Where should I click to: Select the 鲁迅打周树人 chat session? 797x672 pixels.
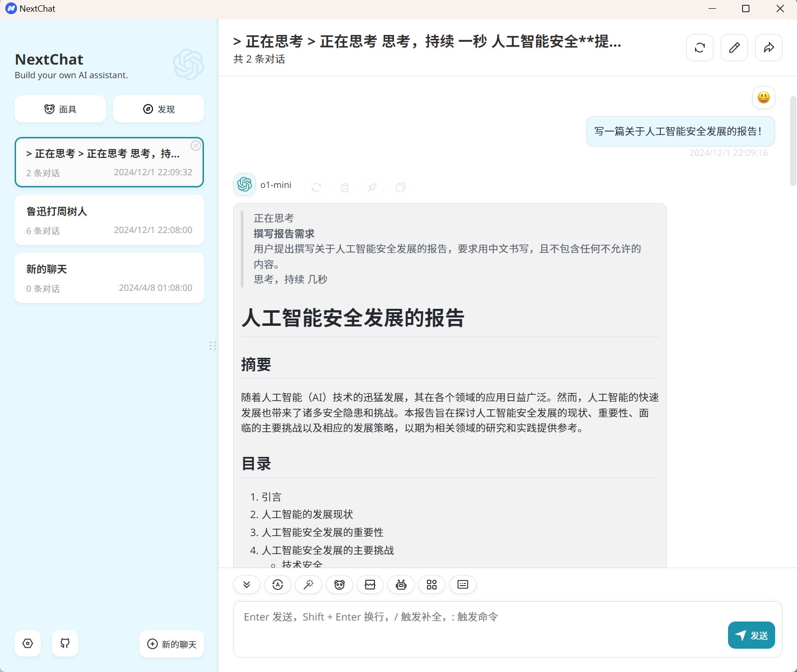[x=109, y=220]
